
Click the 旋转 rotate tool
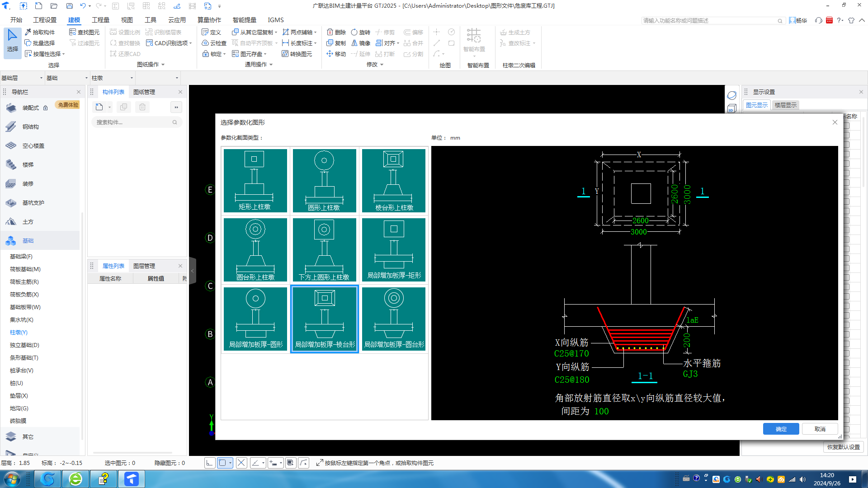pyautogui.click(x=361, y=32)
